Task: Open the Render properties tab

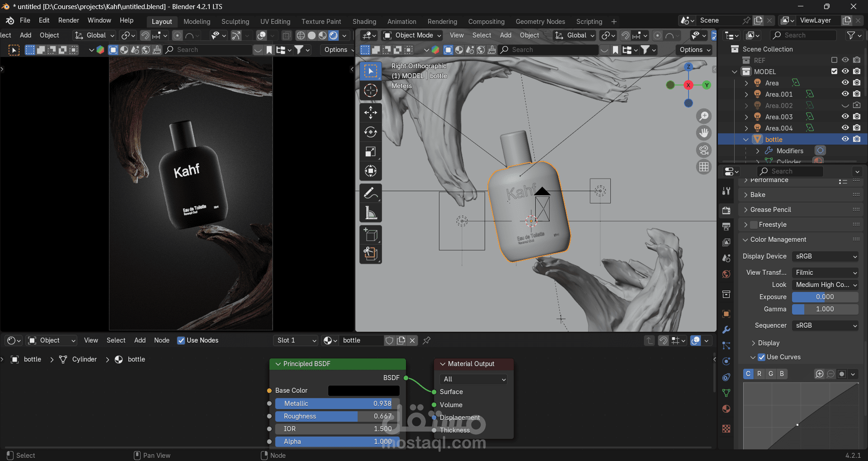Action: click(x=726, y=211)
